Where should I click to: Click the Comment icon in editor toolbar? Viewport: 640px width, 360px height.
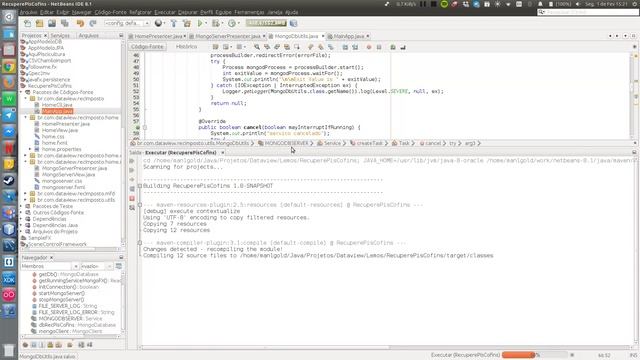(393, 47)
